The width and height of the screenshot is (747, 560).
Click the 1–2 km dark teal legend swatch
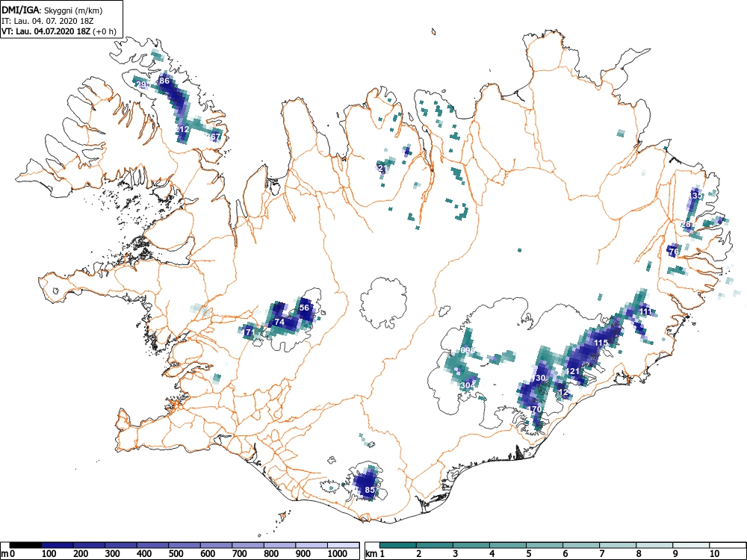(398, 545)
